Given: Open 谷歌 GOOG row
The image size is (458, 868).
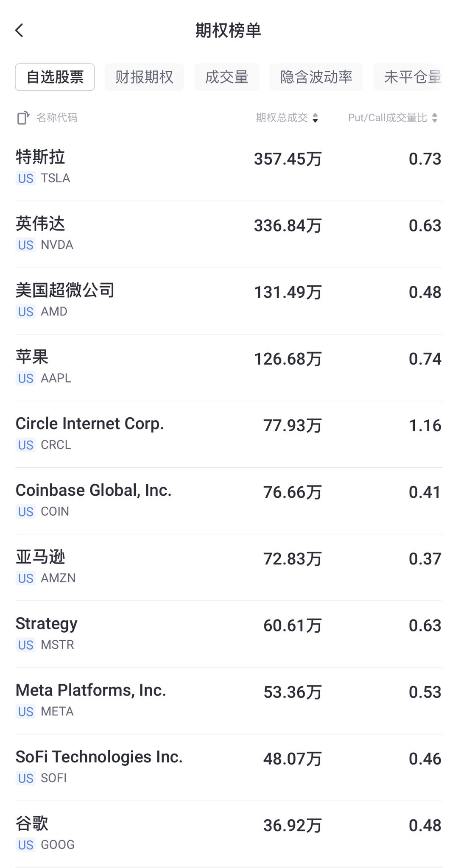Looking at the screenshot, I should [x=229, y=833].
